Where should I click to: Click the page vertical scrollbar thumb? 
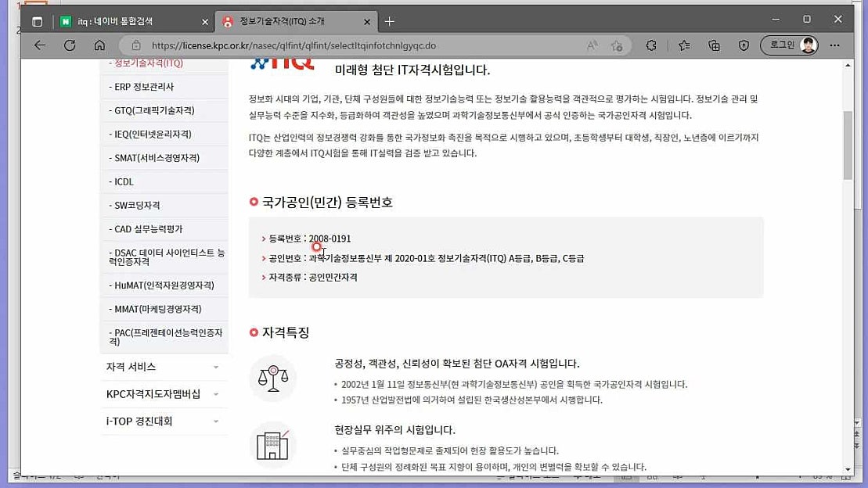(x=848, y=145)
